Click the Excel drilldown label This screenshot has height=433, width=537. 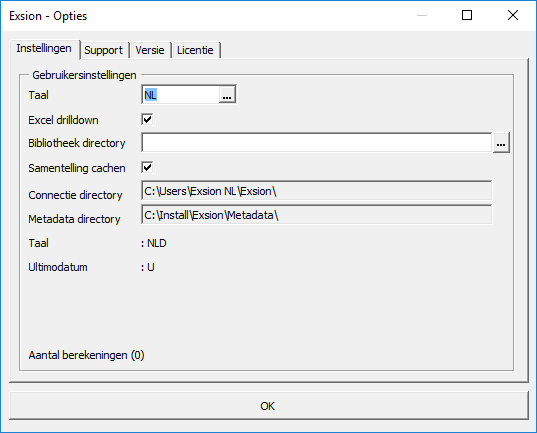63,120
